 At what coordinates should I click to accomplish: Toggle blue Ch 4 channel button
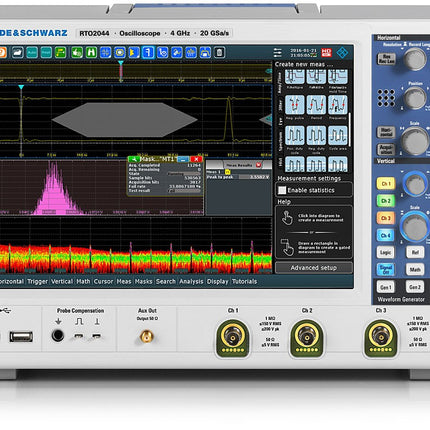[386, 235]
